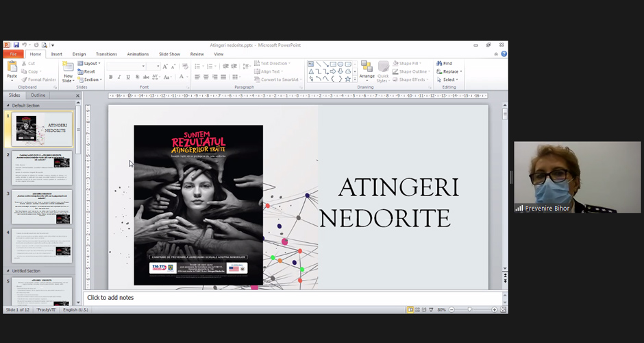644x343 pixels.
Task: Center the paragraph text
Action: [x=206, y=77]
